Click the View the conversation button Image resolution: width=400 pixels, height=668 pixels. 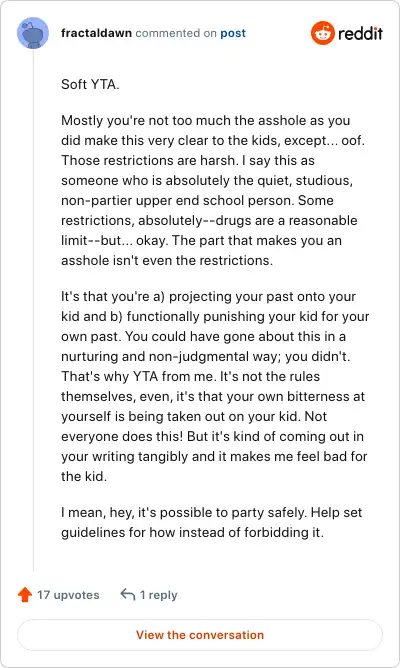click(200, 635)
